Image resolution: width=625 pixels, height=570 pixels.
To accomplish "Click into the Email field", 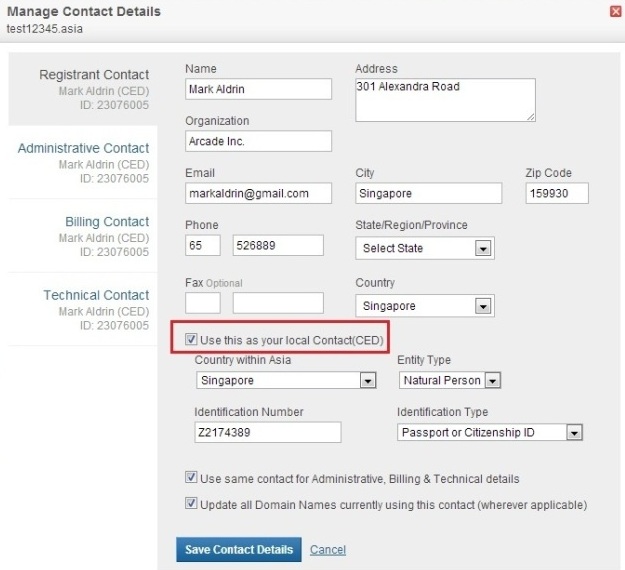I will point(258,193).
